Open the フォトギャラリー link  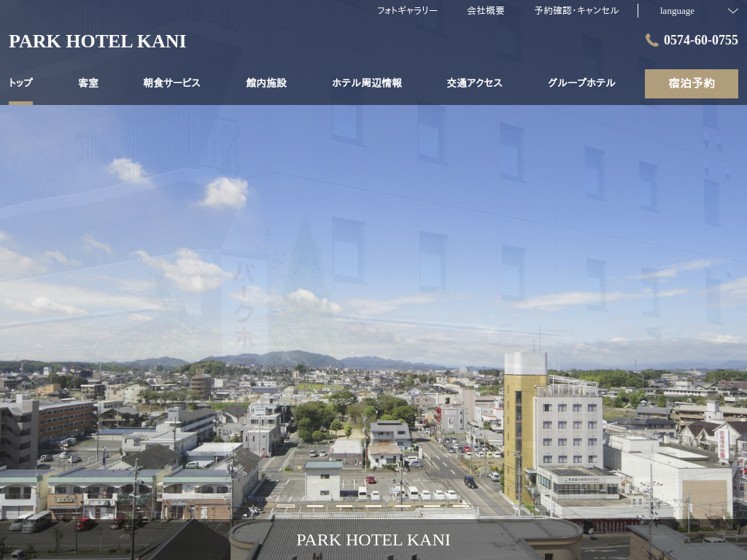407,10
